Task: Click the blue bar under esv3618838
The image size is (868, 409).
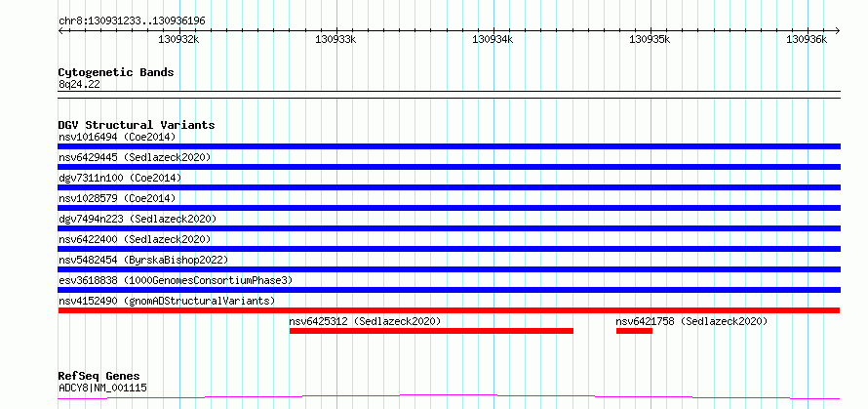Action: point(449,290)
